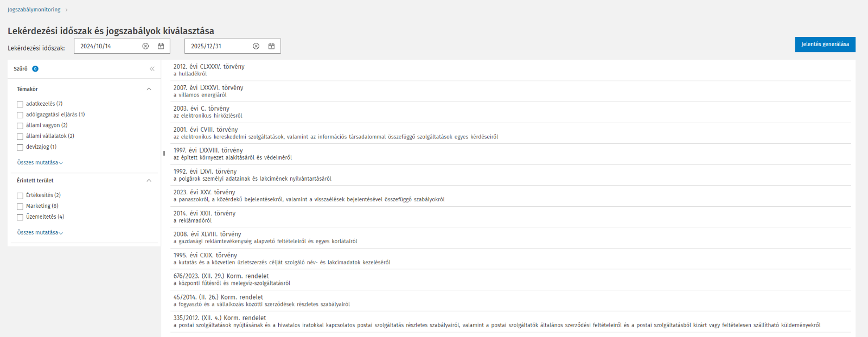This screenshot has height=337, width=868.
Task: Click inside the start date input field
Action: (107, 46)
